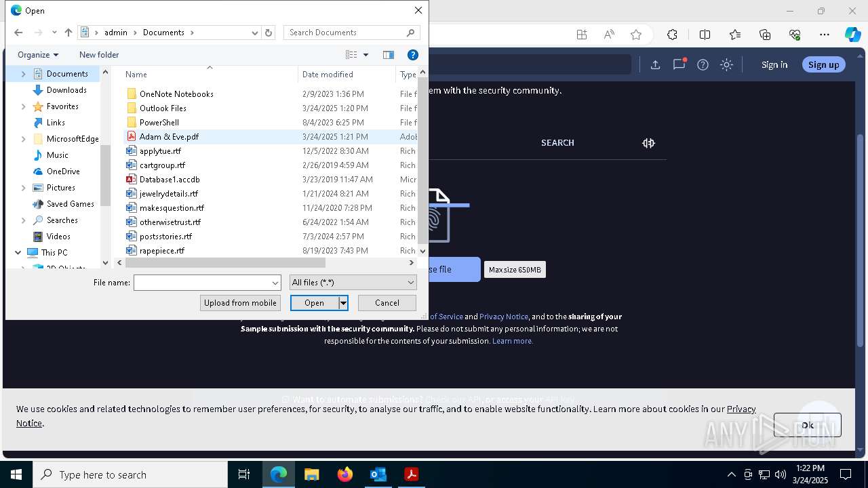Open Downloads in navigation pane
This screenshot has height=488, width=868.
(x=66, y=90)
